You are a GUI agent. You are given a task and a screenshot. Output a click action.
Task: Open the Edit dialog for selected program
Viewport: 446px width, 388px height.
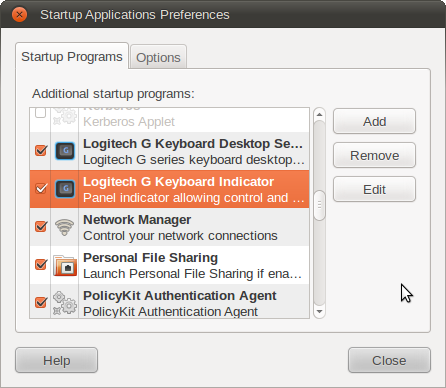click(x=374, y=189)
